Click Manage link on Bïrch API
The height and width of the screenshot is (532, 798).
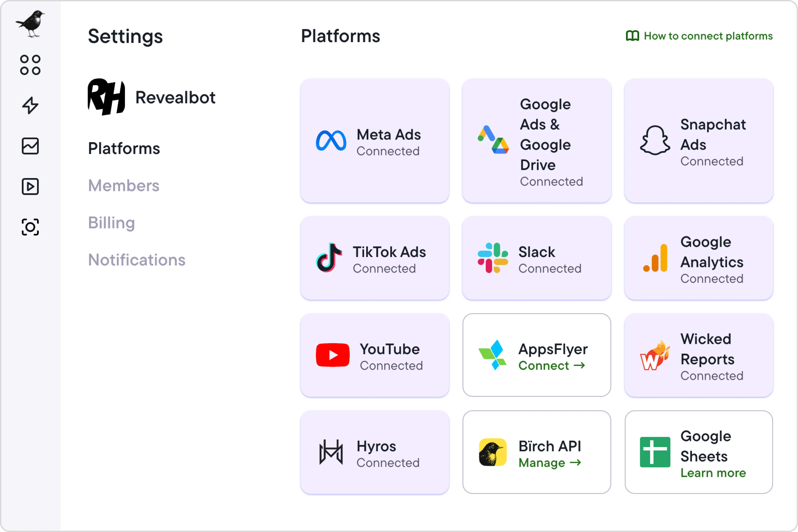click(x=550, y=462)
